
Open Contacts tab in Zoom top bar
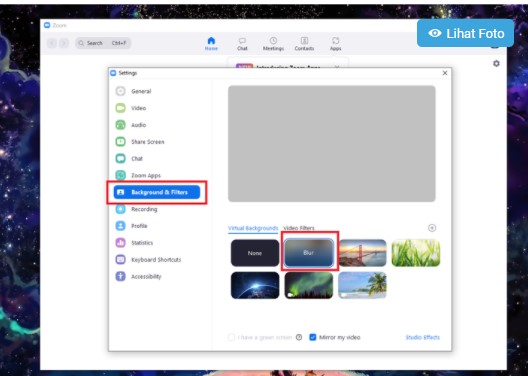(x=304, y=44)
